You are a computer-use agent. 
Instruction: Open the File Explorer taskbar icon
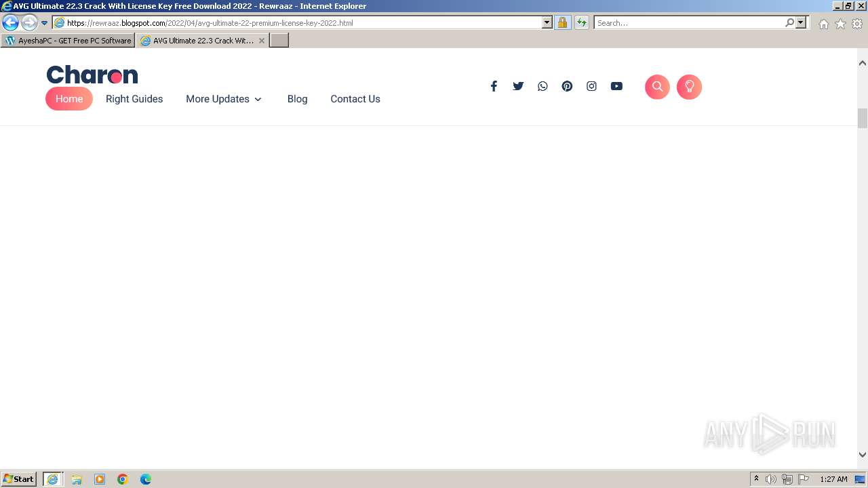click(x=77, y=479)
